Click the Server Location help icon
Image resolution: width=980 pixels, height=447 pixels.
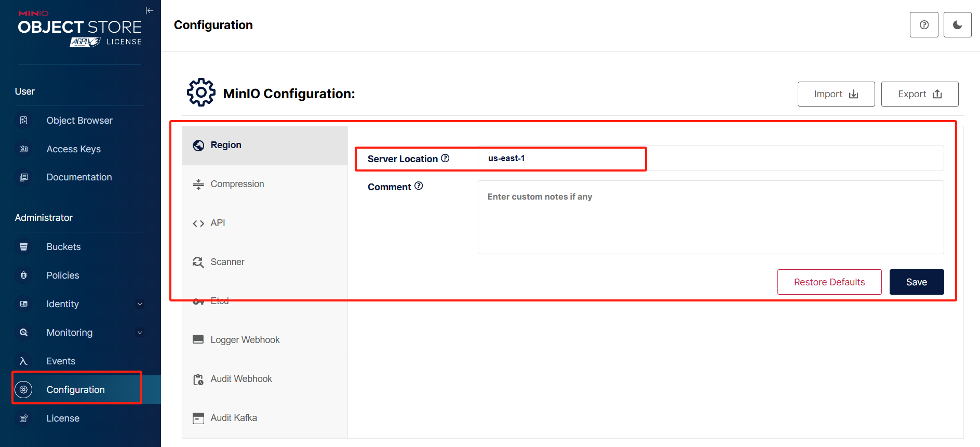(445, 159)
